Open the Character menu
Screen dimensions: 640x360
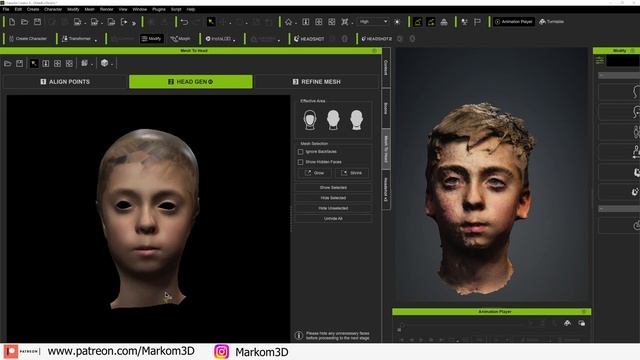(x=53, y=9)
